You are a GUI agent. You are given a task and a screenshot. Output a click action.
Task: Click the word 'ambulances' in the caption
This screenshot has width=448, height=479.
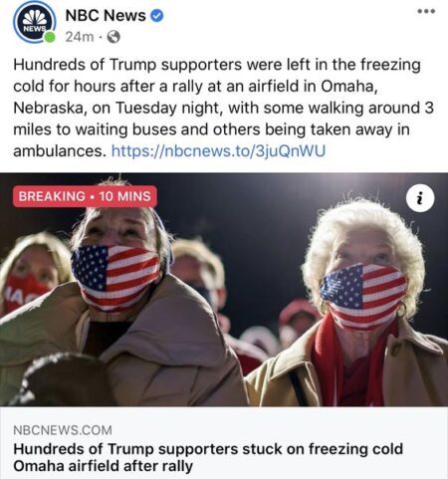(x=60, y=151)
